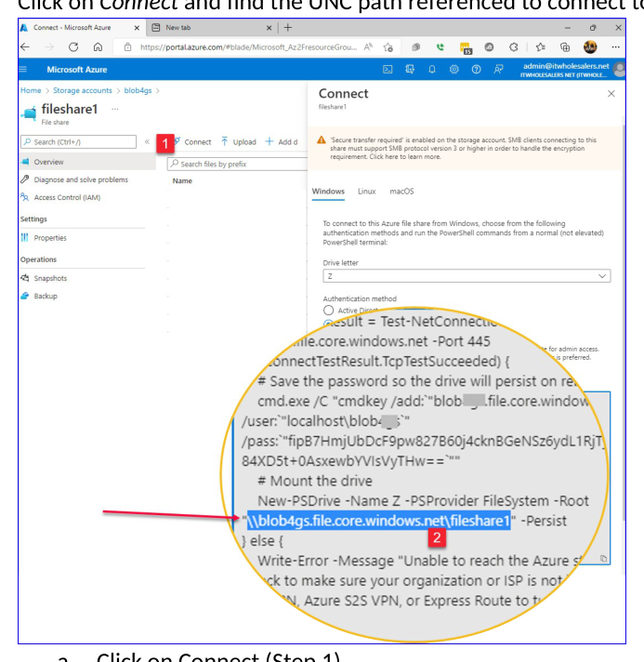Open Properties under Settings
This screenshot has height=662, width=644.
click(44, 238)
